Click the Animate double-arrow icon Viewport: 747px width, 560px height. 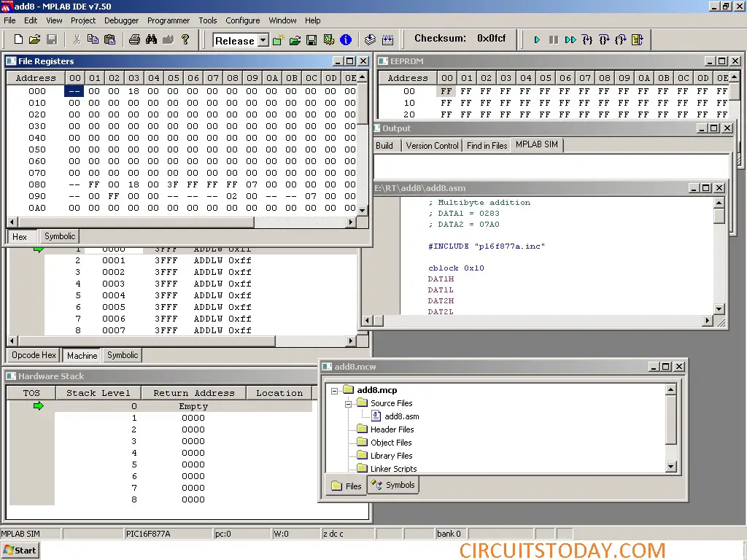570,40
